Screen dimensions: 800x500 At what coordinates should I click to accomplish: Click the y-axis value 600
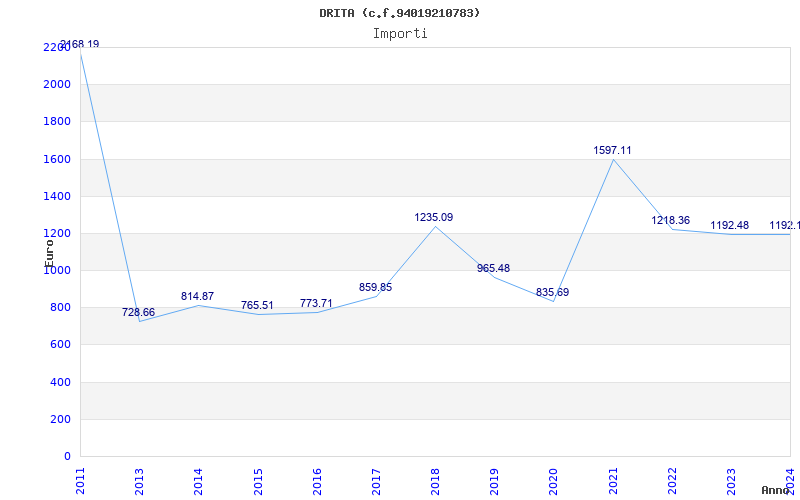[61, 344]
